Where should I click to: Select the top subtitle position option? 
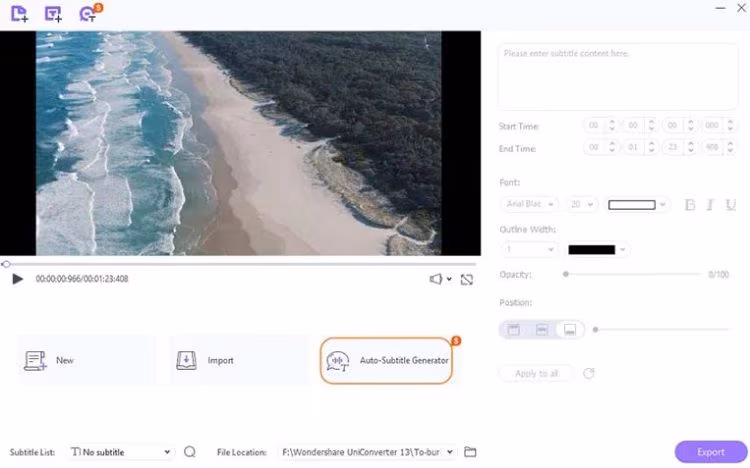tap(514, 330)
